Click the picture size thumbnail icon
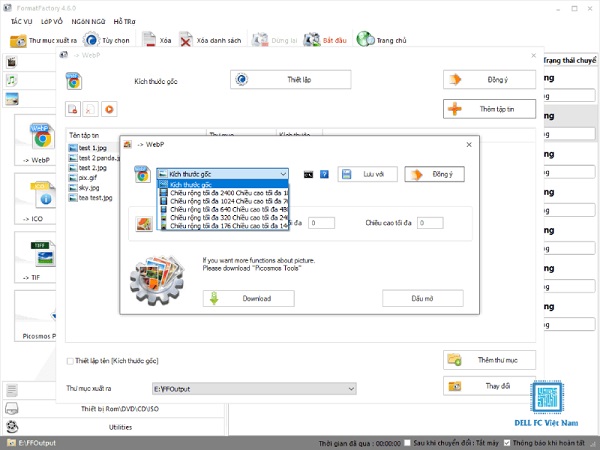 144,224
